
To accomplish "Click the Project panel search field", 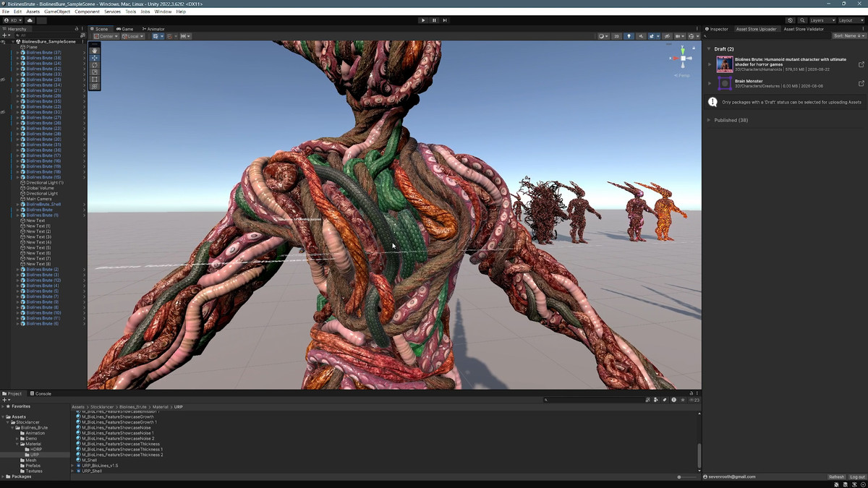I will point(593,400).
